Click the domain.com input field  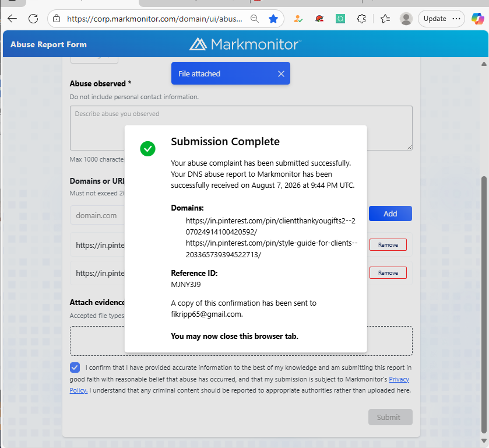click(x=97, y=215)
